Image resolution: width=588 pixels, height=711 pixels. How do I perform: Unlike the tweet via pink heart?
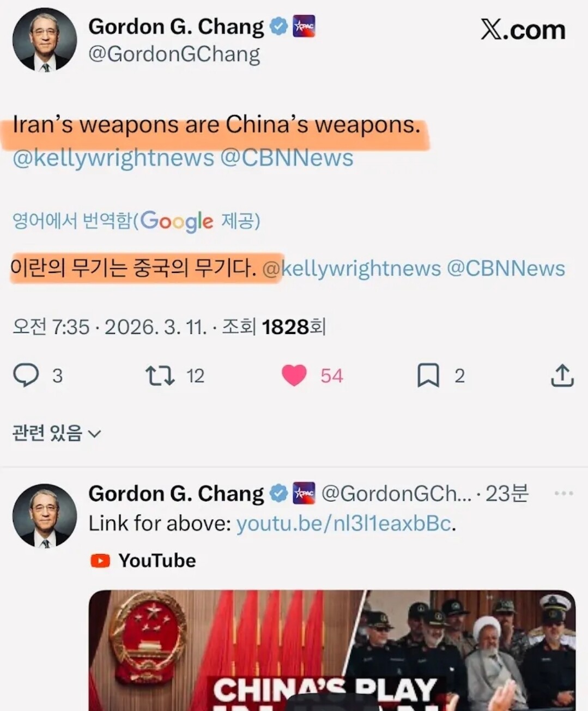tap(294, 375)
